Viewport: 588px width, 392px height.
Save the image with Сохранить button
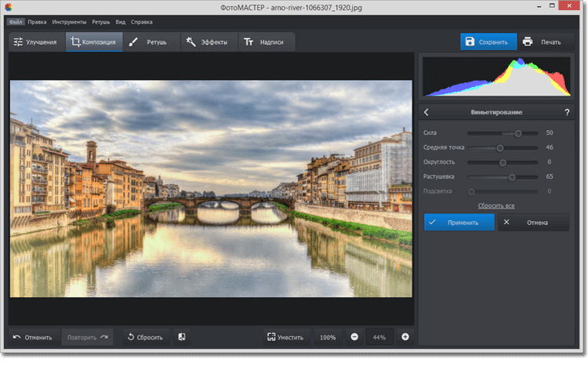click(x=486, y=42)
